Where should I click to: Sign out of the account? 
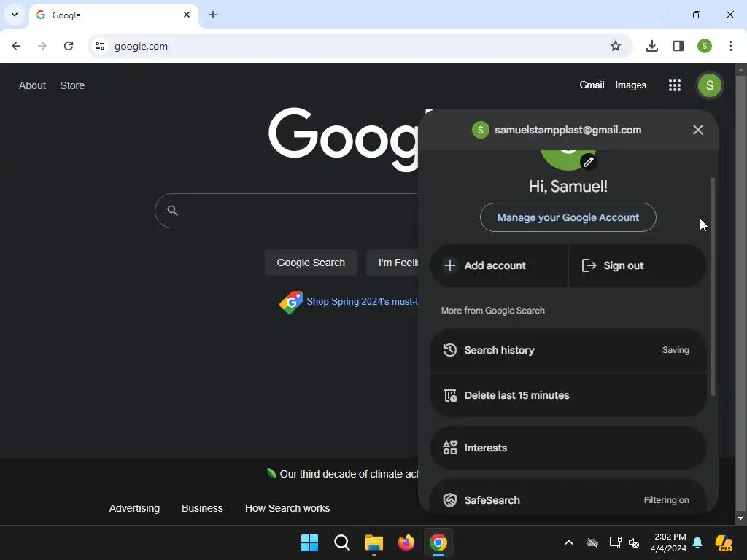[x=638, y=265]
